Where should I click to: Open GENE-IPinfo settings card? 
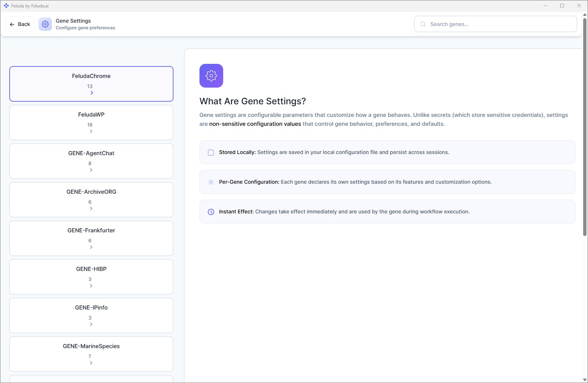(91, 315)
